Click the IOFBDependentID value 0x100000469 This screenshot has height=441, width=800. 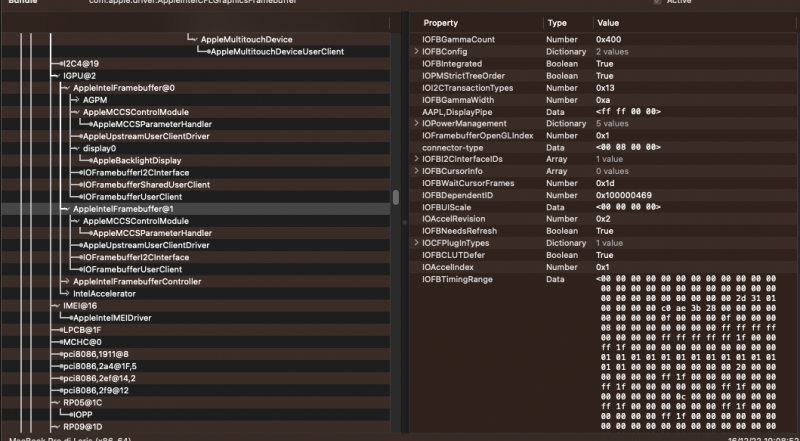click(x=623, y=195)
